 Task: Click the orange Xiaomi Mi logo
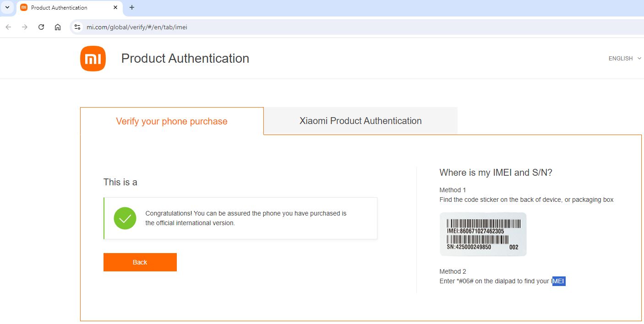93,59
